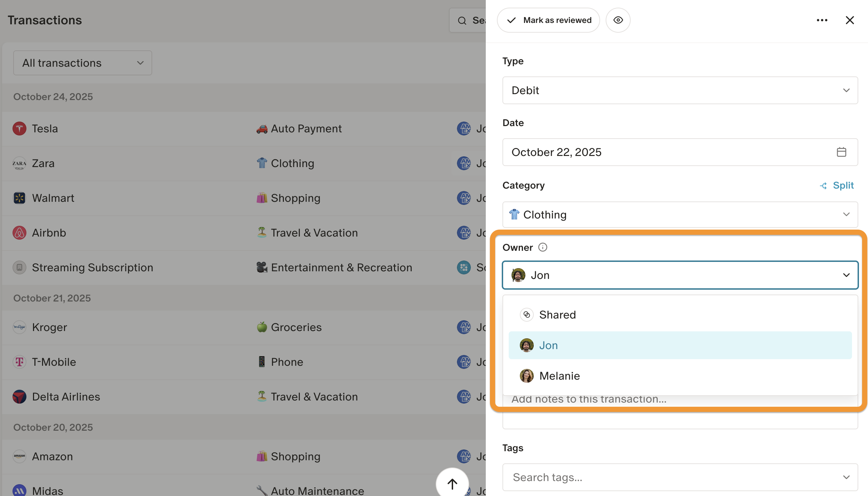The height and width of the screenshot is (496, 868).
Task: Click the T-Mobile merchant logo
Action: (19, 362)
